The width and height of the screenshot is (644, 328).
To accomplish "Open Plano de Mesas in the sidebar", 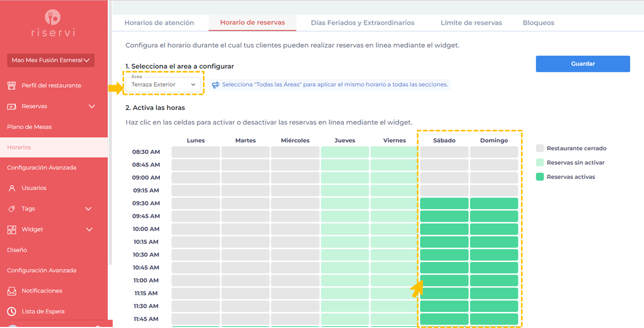I will pos(29,127).
